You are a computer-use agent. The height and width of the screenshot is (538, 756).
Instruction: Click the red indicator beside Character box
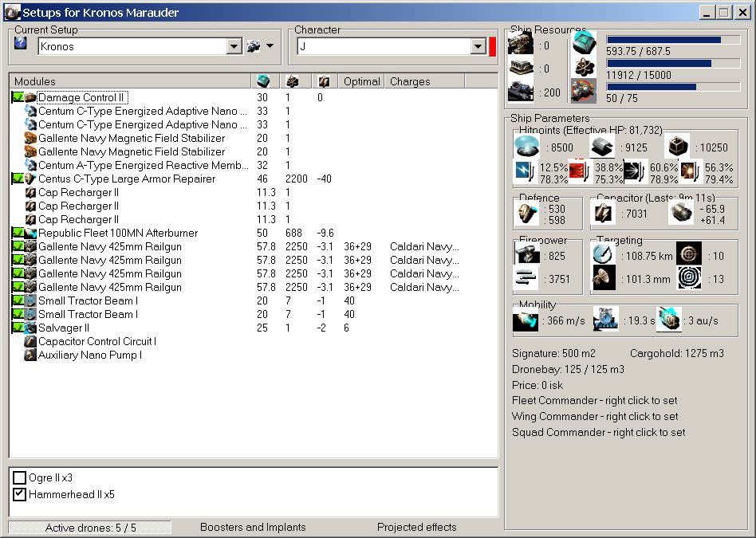click(x=492, y=47)
